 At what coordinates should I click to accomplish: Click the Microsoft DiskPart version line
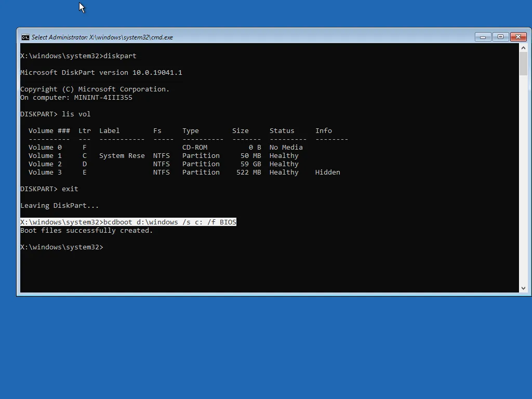pos(101,72)
